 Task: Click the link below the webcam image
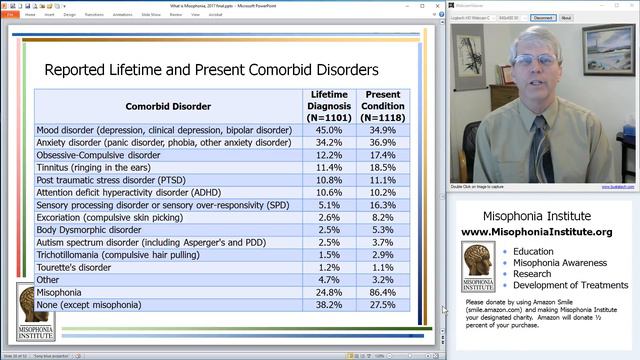[618, 187]
